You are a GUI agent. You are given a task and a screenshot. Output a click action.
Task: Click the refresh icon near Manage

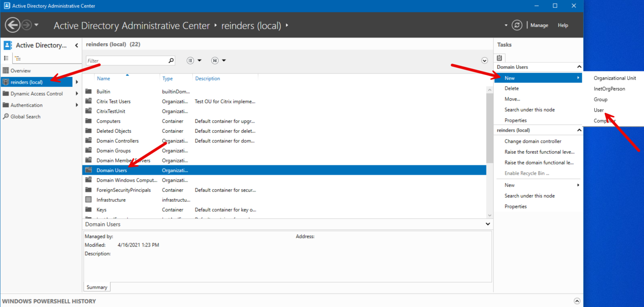(517, 25)
